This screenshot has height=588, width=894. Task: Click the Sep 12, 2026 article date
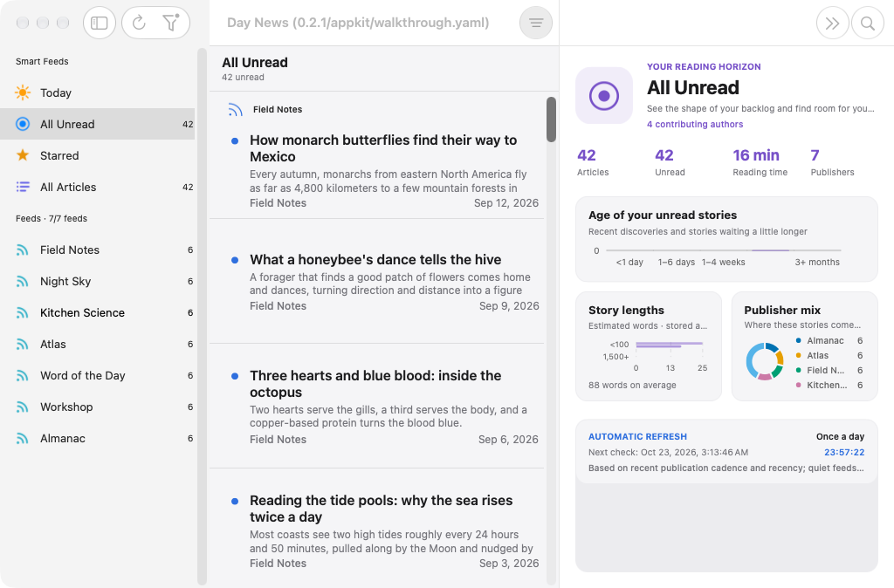pos(505,203)
